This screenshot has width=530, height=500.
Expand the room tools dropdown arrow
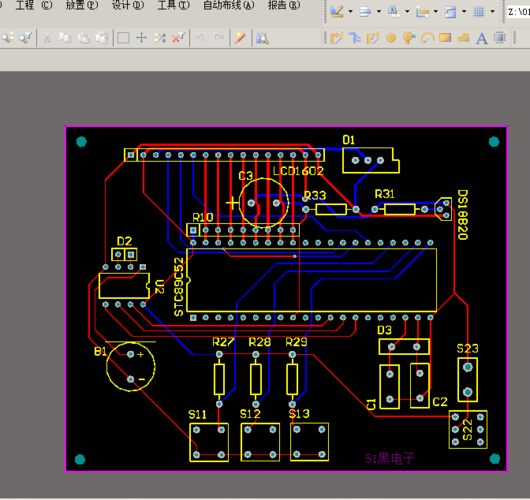(x=464, y=11)
